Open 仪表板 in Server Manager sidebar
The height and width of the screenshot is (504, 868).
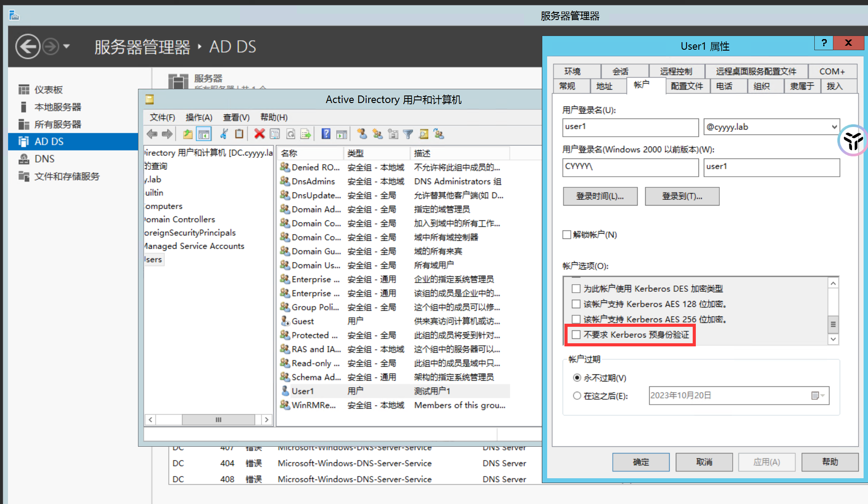(x=48, y=90)
